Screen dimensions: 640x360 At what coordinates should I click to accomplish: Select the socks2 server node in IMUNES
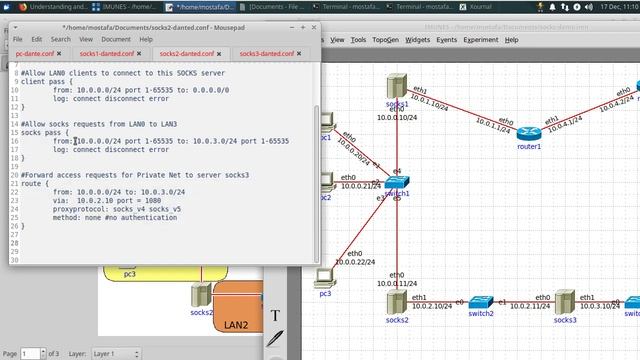pyautogui.click(x=397, y=302)
